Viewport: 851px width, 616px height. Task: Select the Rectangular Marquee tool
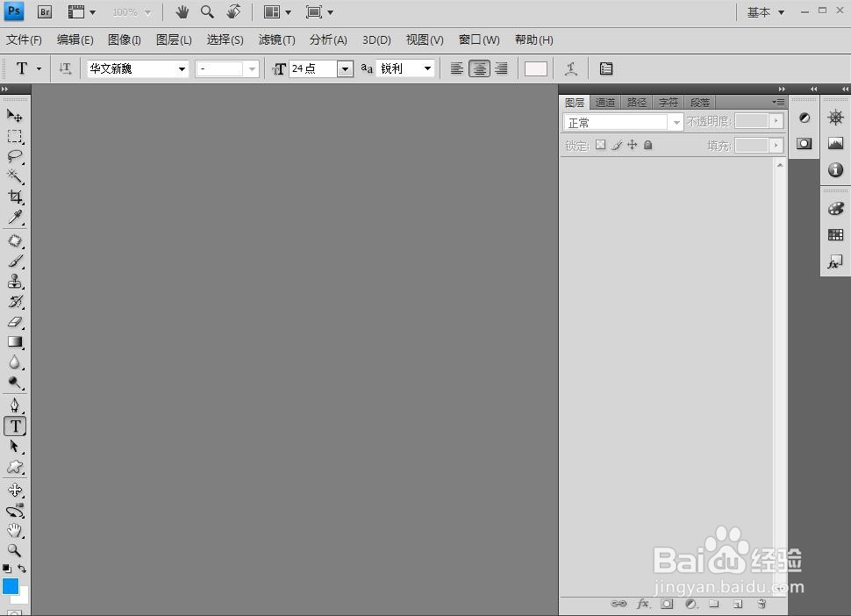pos(15,136)
